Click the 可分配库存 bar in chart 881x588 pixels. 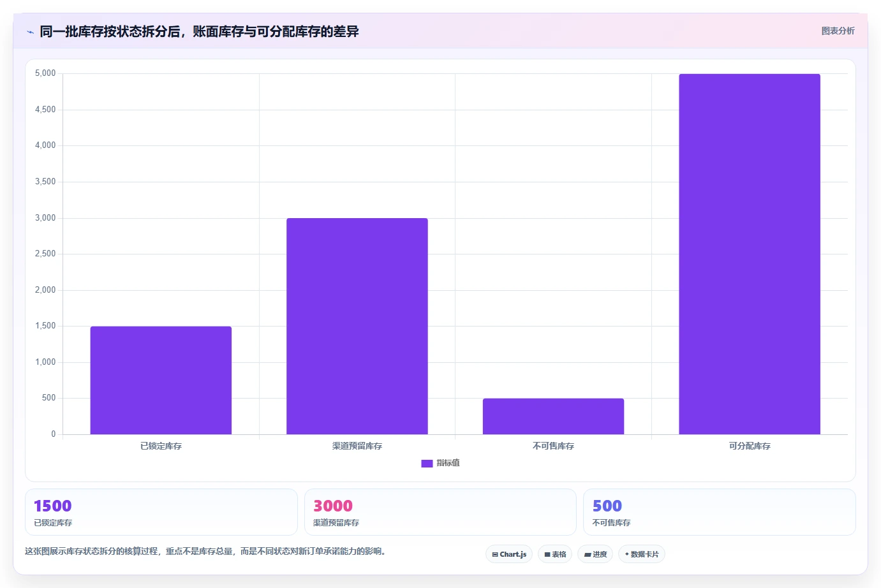pyautogui.click(x=750, y=254)
